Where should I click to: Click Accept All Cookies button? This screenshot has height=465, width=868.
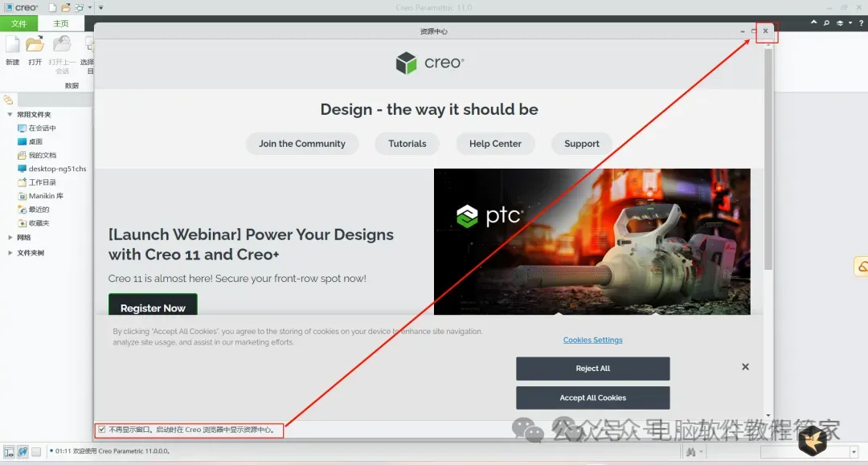(x=593, y=398)
